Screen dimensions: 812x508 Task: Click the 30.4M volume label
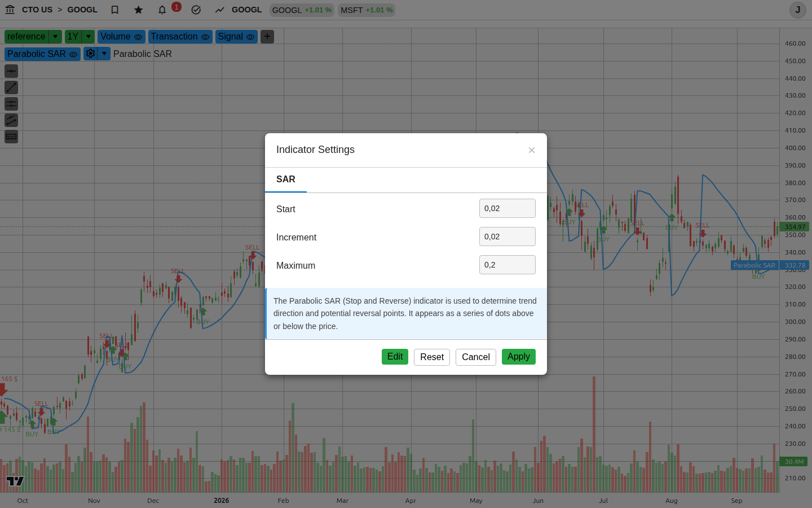tap(795, 462)
